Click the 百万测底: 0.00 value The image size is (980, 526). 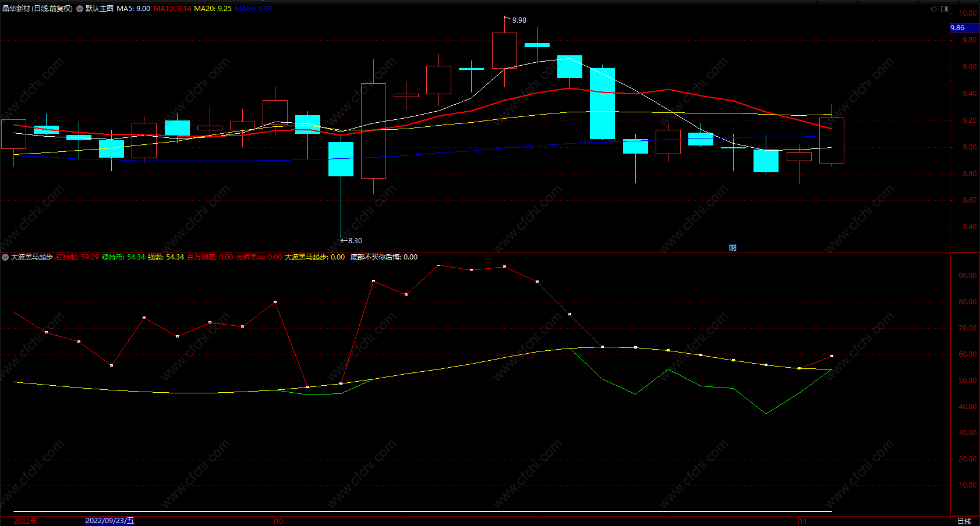point(210,257)
